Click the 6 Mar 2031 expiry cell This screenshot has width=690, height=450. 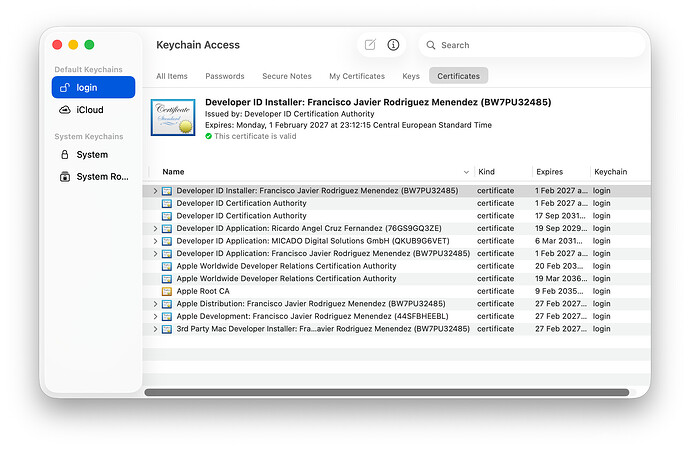pos(558,241)
